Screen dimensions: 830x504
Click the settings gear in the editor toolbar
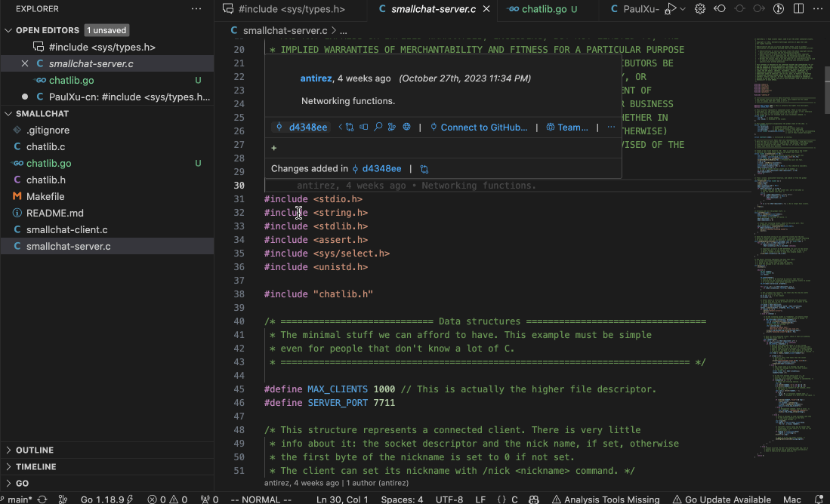(x=699, y=8)
